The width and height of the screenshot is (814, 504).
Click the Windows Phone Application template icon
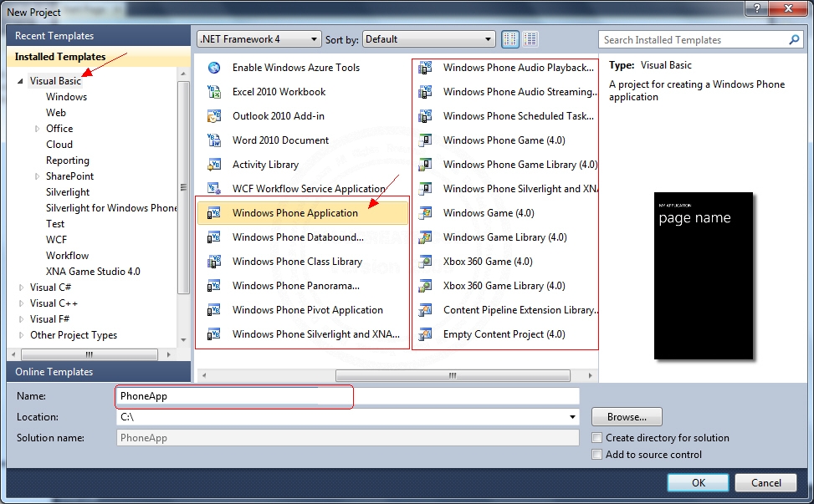click(x=214, y=213)
